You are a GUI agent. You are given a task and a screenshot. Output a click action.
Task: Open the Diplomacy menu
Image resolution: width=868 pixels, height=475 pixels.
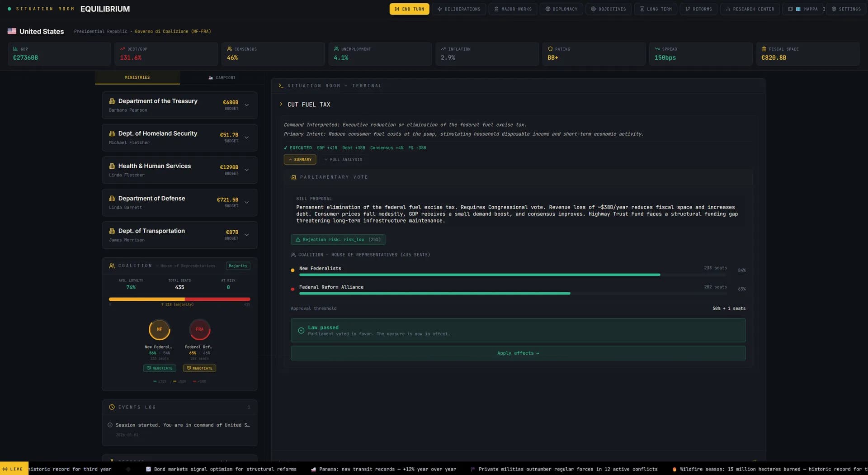(561, 9)
